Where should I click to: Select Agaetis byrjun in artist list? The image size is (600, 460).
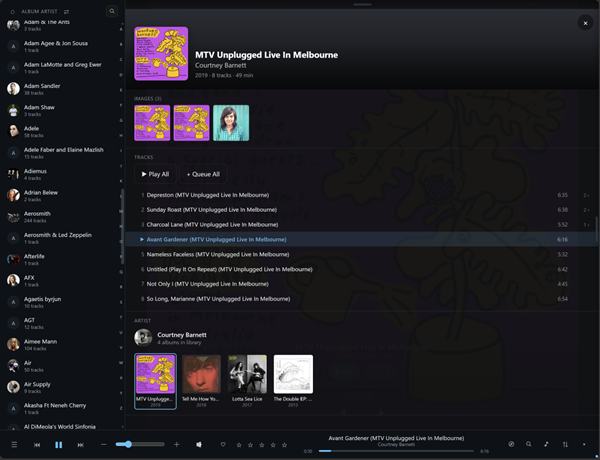(61, 302)
